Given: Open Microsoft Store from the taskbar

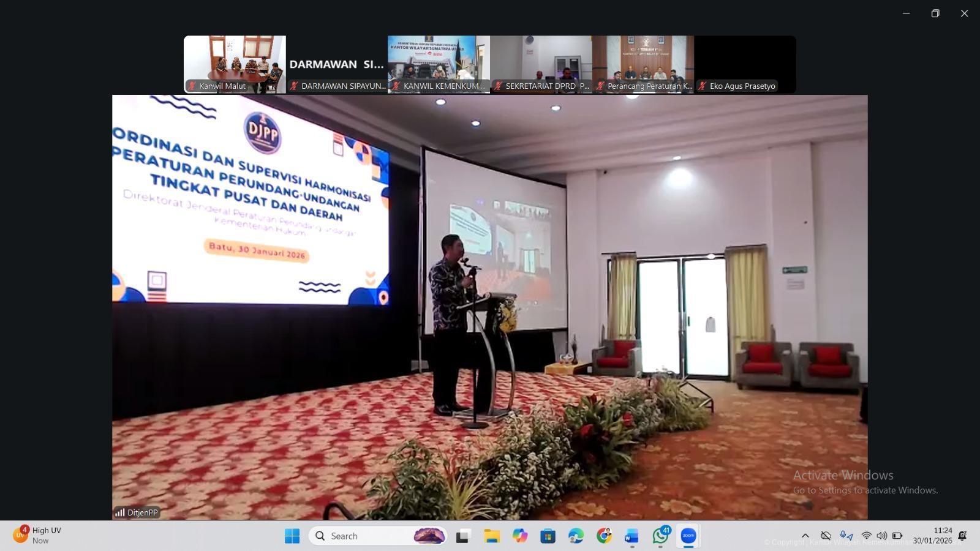Looking at the screenshot, I should (548, 536).
